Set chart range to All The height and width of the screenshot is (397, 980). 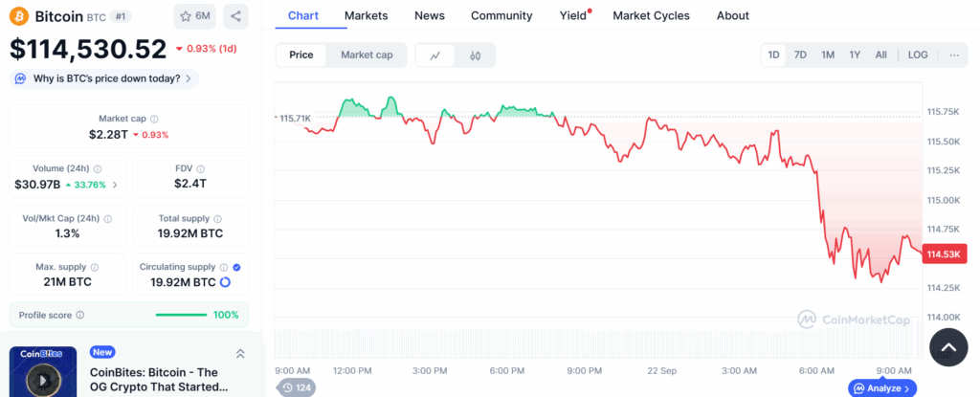(881, 55)
